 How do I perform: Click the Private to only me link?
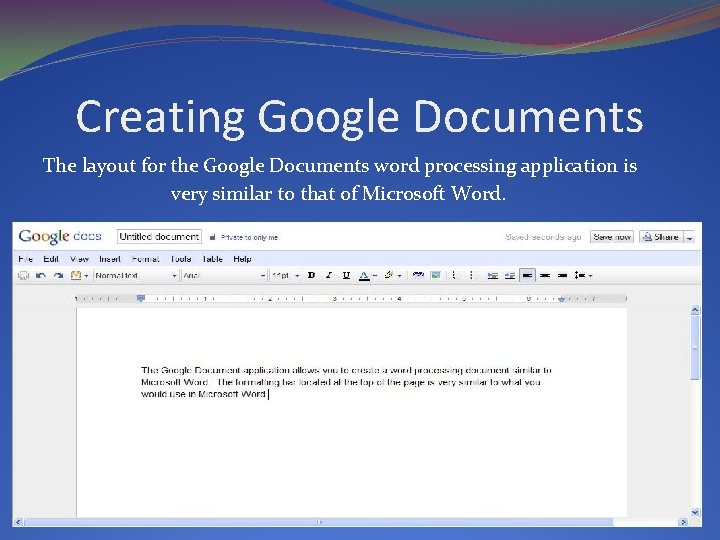(249, 237)
